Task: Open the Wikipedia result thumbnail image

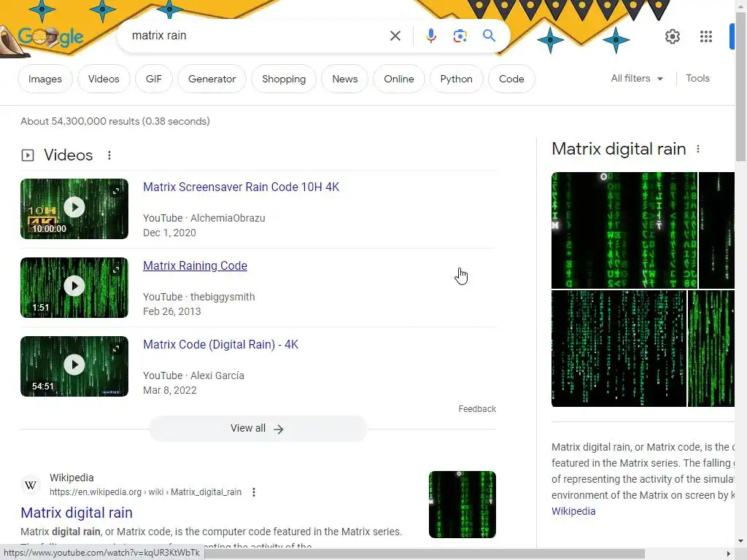Action: (x=462, y=505)
